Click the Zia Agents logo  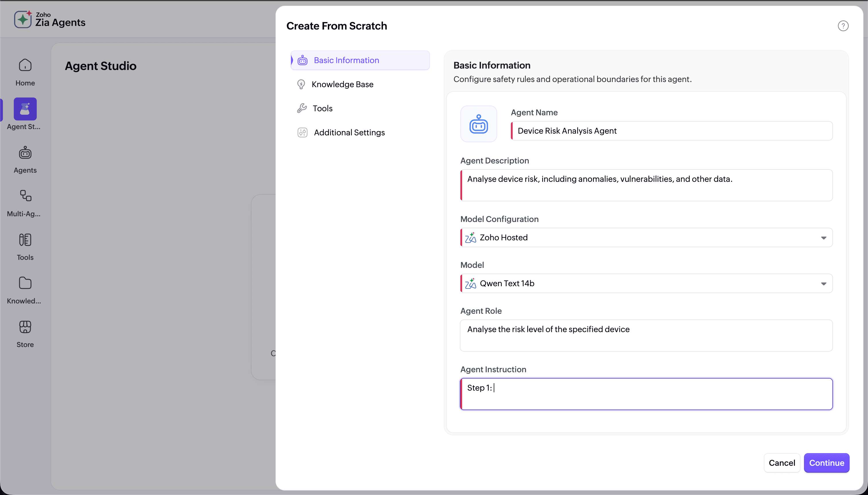coord(50,19)
